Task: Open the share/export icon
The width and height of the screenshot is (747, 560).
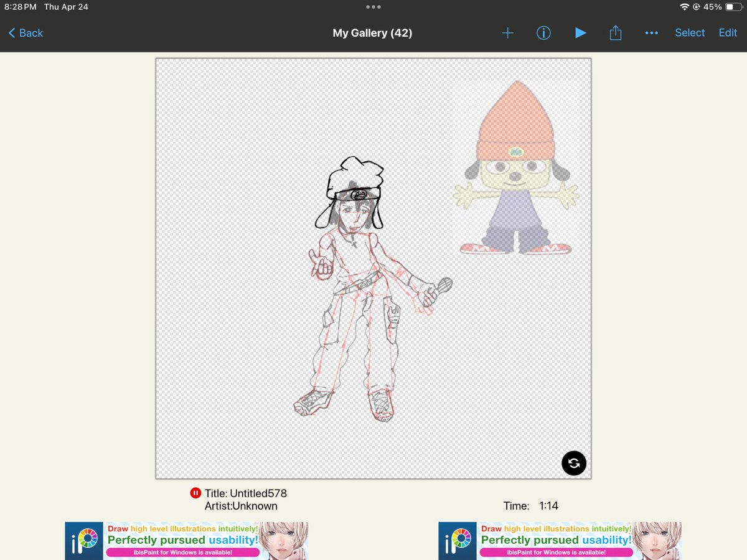Action: point(616,33)
